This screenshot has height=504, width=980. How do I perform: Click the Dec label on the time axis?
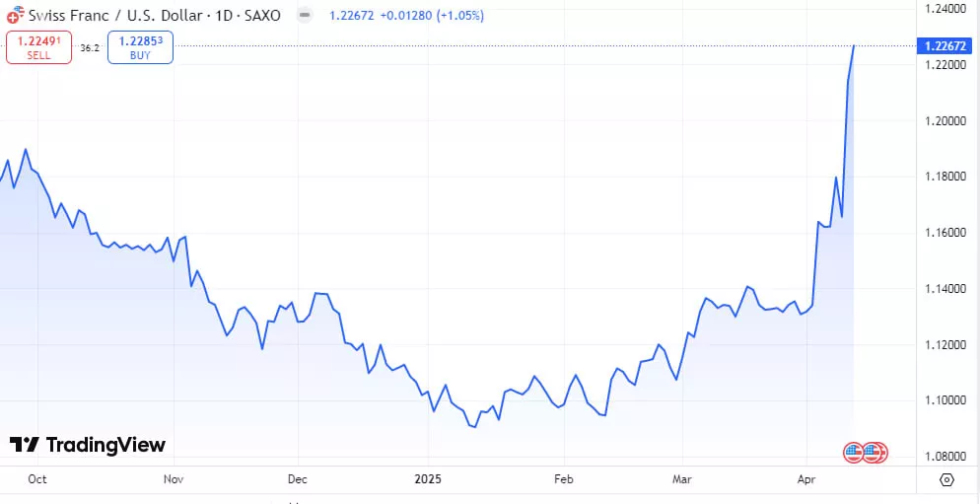[x=298, y=479]
